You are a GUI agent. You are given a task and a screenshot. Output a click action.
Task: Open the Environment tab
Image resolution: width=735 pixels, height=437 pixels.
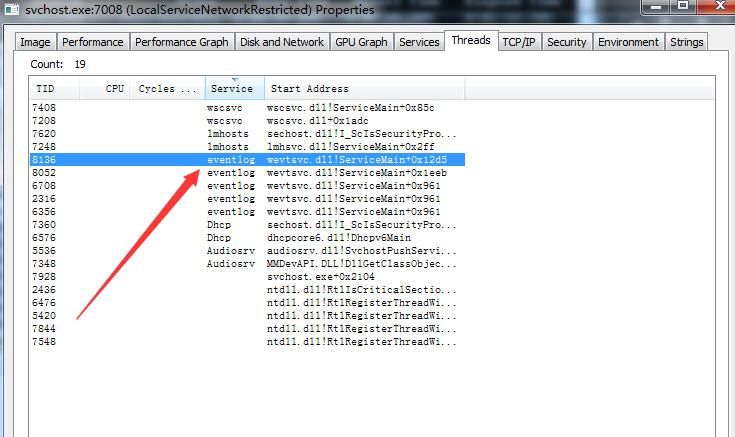coord(628,42)
